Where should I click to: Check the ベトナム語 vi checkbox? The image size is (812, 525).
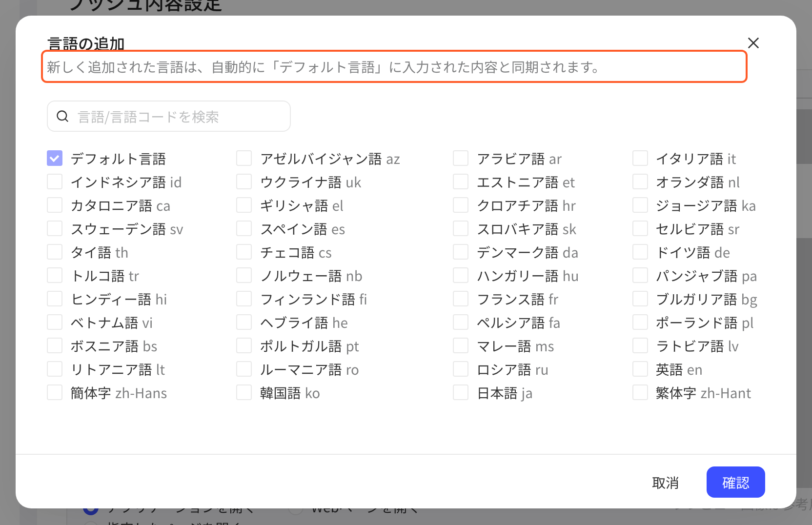tap(55, 322)
